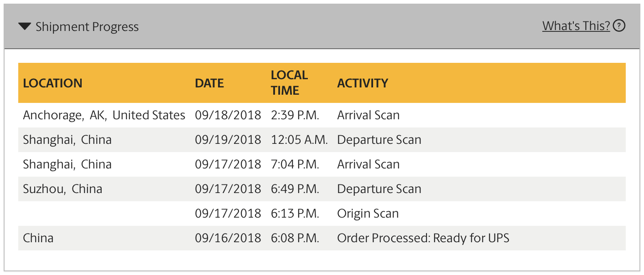The image size is (644, 275).
Task: Click the Origin Scan activity entry
Action: (368, 214)
